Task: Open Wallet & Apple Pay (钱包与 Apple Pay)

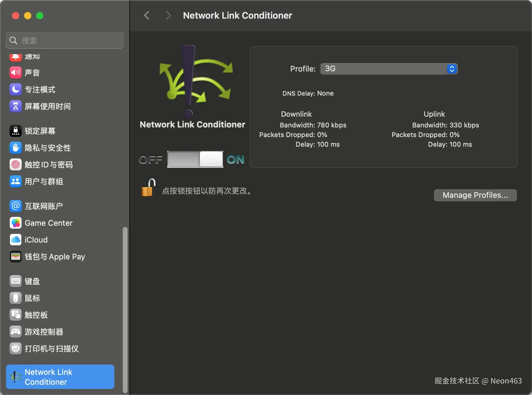Action: pyautogui.click(x=60, y=256)
